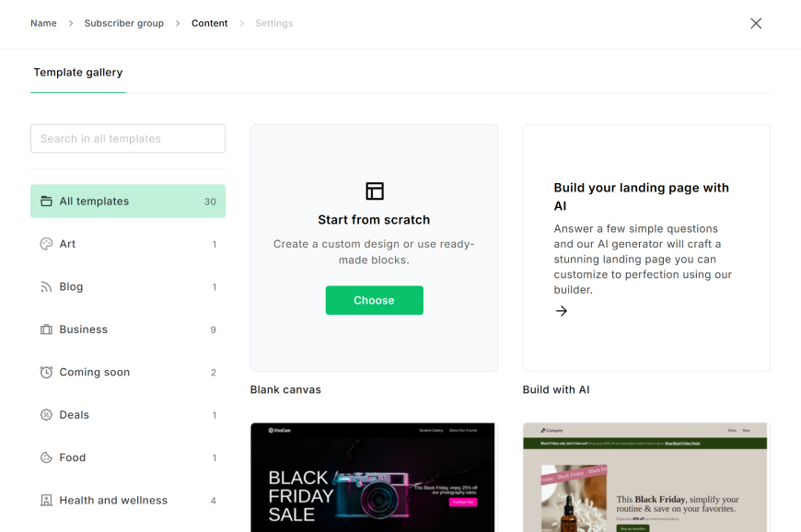Click the Business briefcase icon
Image resolution: width=801 pixels, height=532 pixels.
coord(46,330)
